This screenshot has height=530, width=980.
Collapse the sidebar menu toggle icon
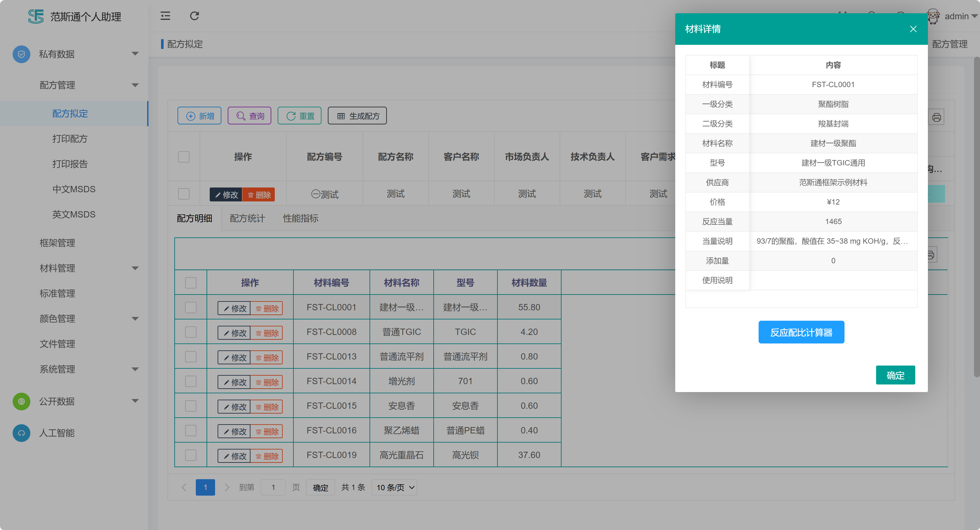point(165,16)
